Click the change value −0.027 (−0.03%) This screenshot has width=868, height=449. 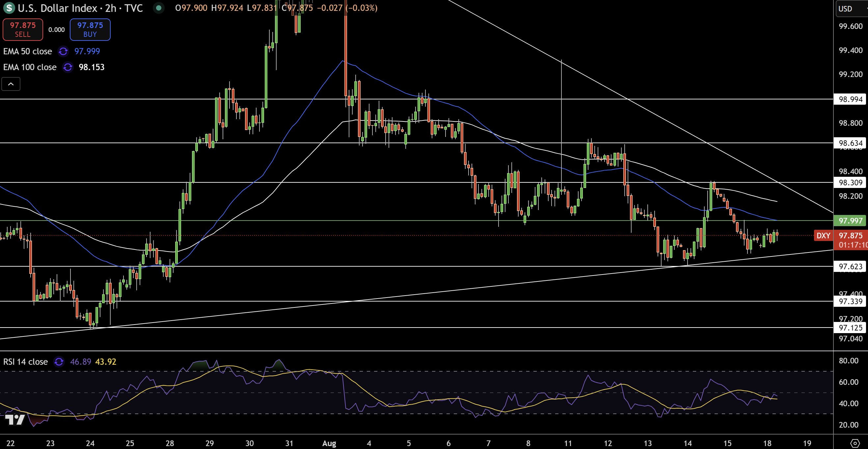[x=347, y=8]
